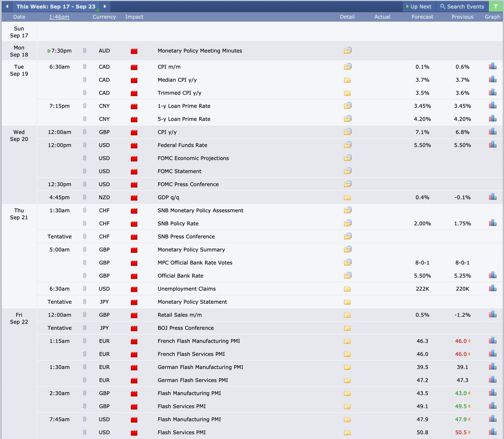Open detail folder for Federal Funds Rate
This screenshot has height=439, width=504.
(x=347, y=145)
